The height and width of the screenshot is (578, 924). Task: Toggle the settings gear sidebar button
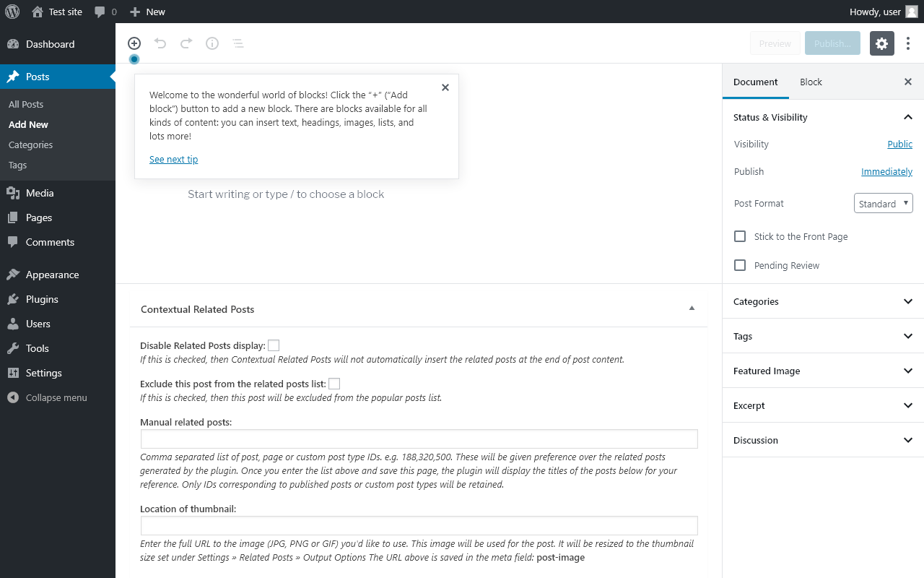(x=881, y=43)
